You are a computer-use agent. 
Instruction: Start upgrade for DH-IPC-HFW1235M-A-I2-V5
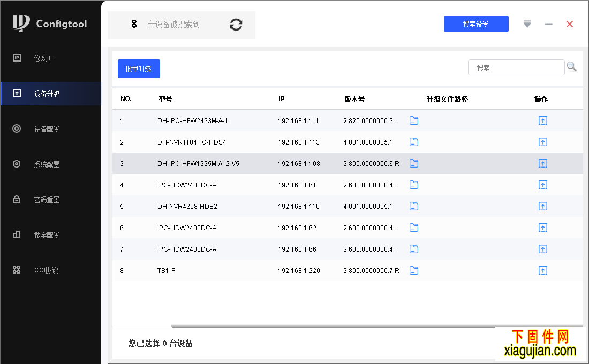point(543,163)
